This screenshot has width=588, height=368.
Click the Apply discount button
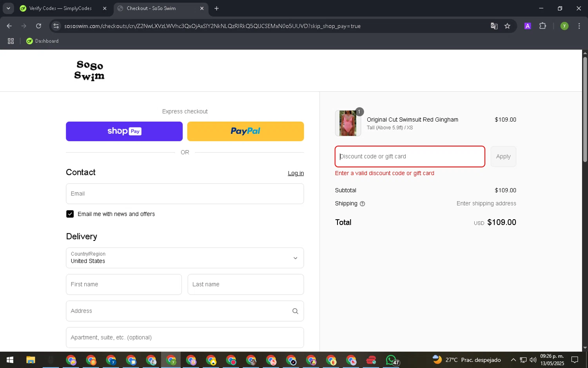click(x=503, y=157)
